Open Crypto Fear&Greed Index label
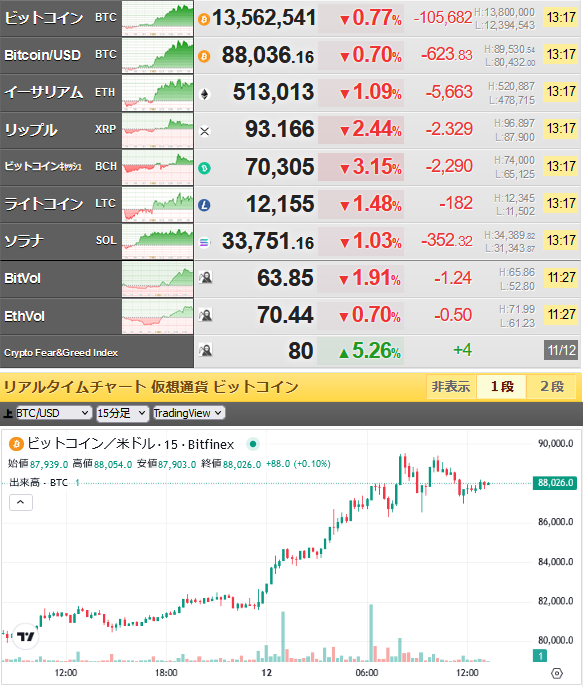Viewport: 583px width, 687px height. pyautogui.click(x=61, y=353)
